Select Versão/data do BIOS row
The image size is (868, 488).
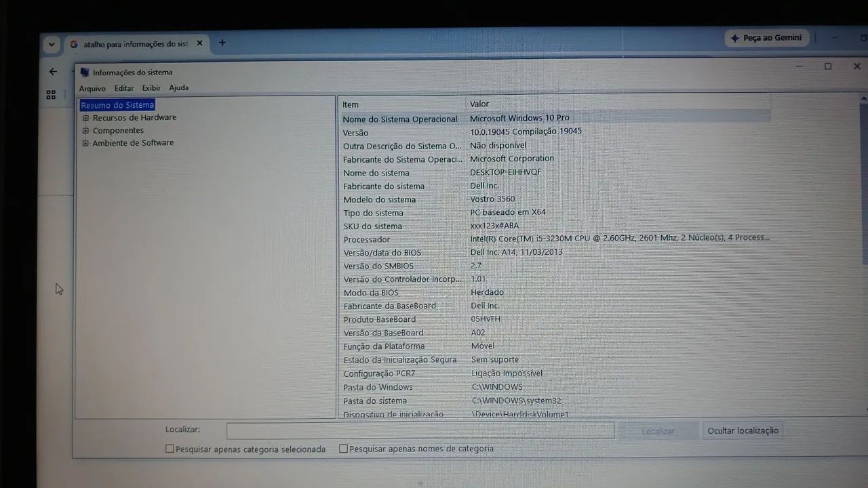click(555, 253)
